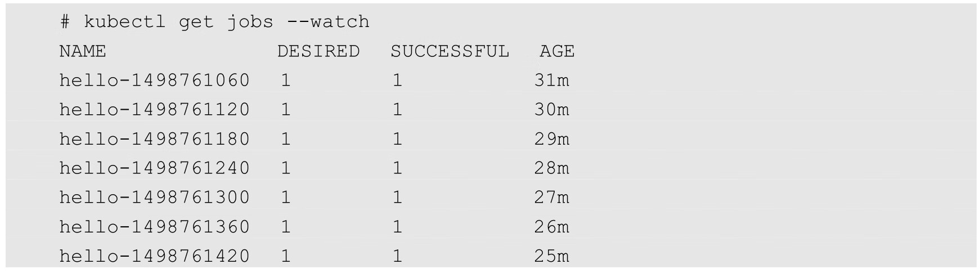Click the DESIRED column header
The image size is (980, 273).
point(318,52)
